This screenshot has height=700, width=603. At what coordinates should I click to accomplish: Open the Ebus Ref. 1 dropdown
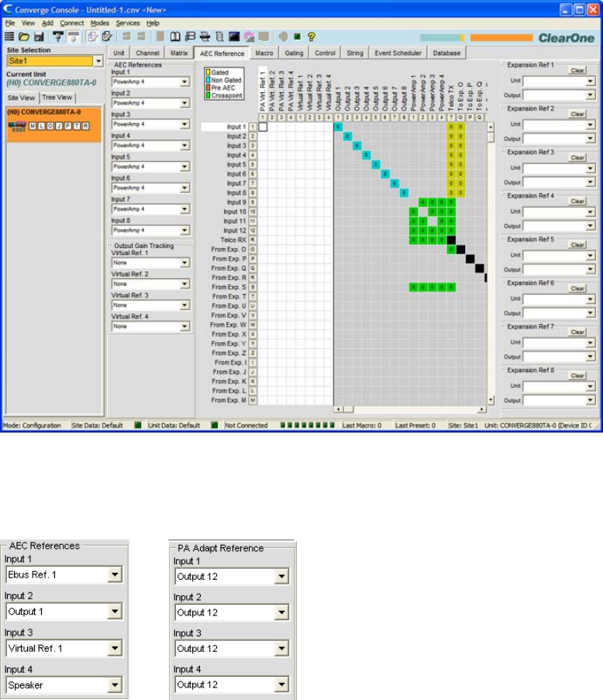point(115,574)
